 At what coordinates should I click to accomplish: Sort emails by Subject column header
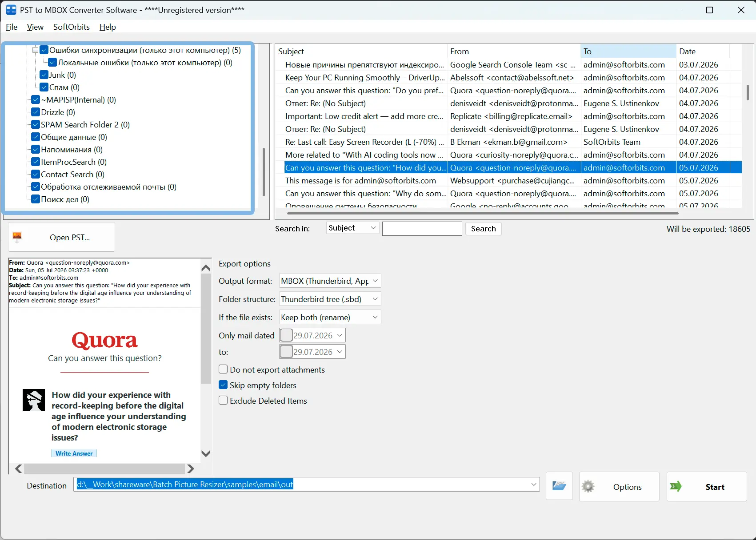361,52
